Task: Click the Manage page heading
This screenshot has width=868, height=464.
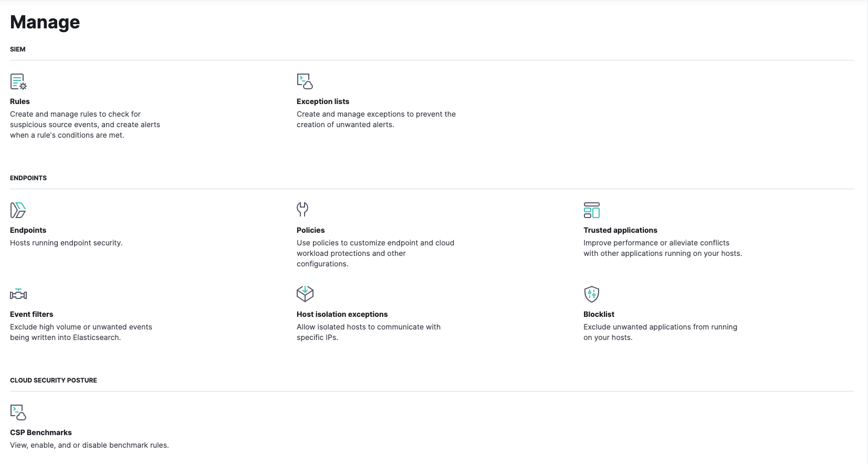Action: click(x=45, y=22)
